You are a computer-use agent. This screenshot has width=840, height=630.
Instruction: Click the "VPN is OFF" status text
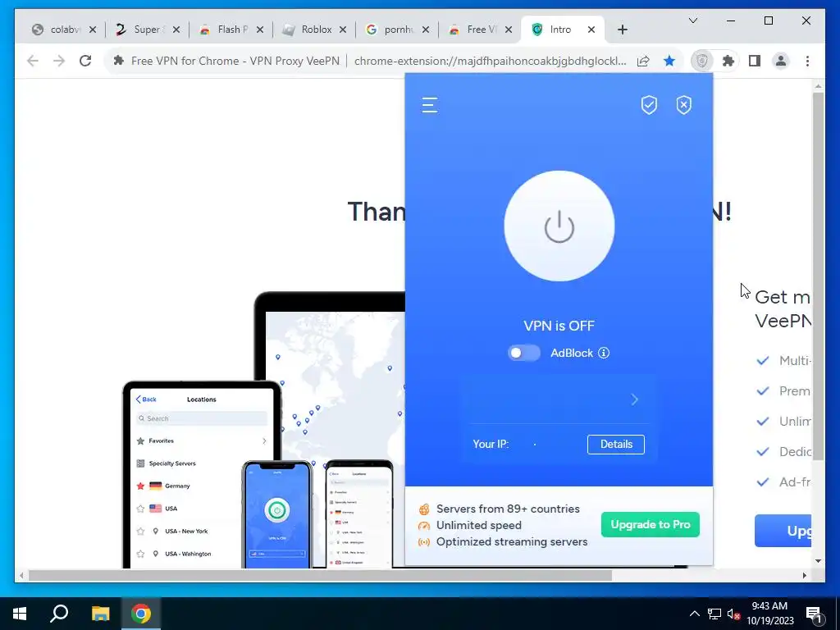point(559,326)
